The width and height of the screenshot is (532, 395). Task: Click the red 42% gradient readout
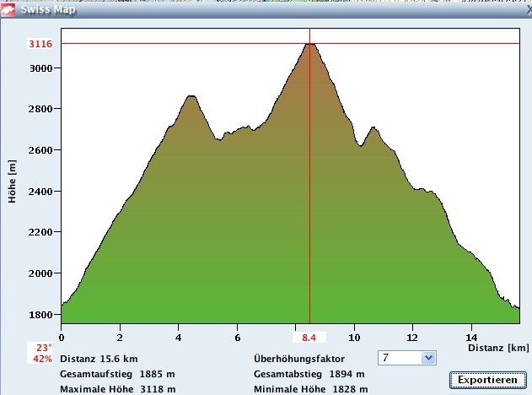(x=43, y=358)
